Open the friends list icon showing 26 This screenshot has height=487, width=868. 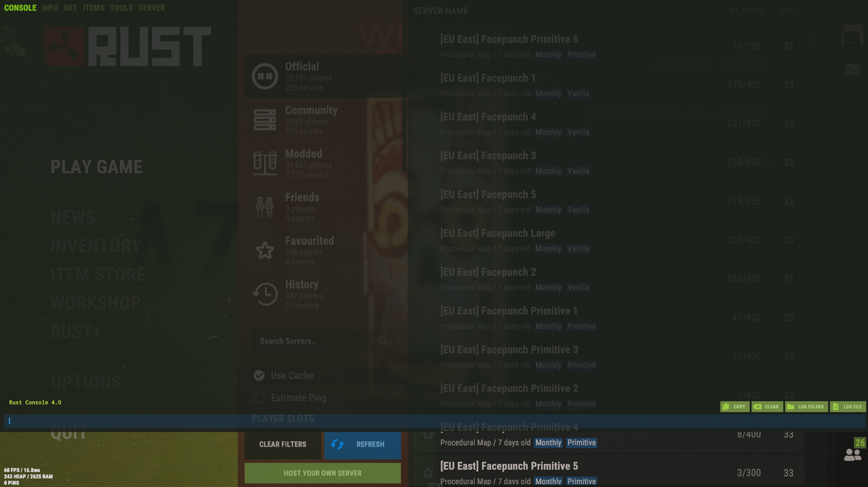point(853,455)
